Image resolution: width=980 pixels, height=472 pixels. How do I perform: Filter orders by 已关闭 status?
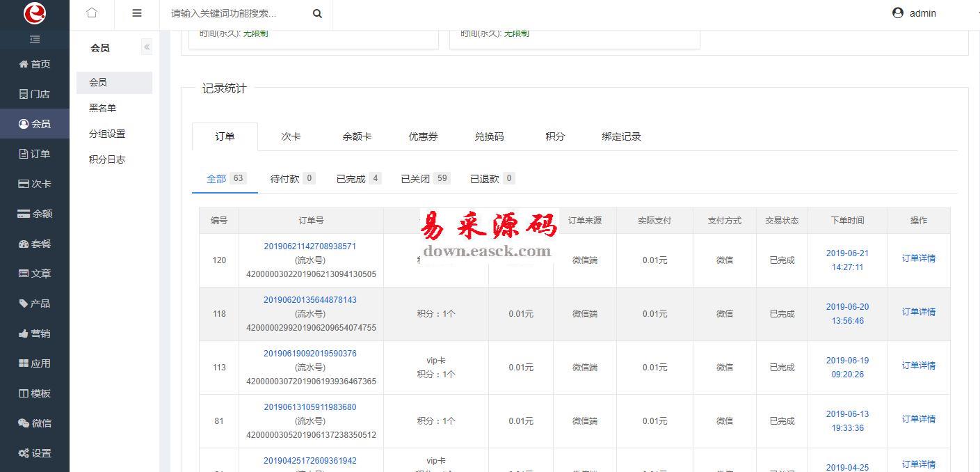point(425,179)
